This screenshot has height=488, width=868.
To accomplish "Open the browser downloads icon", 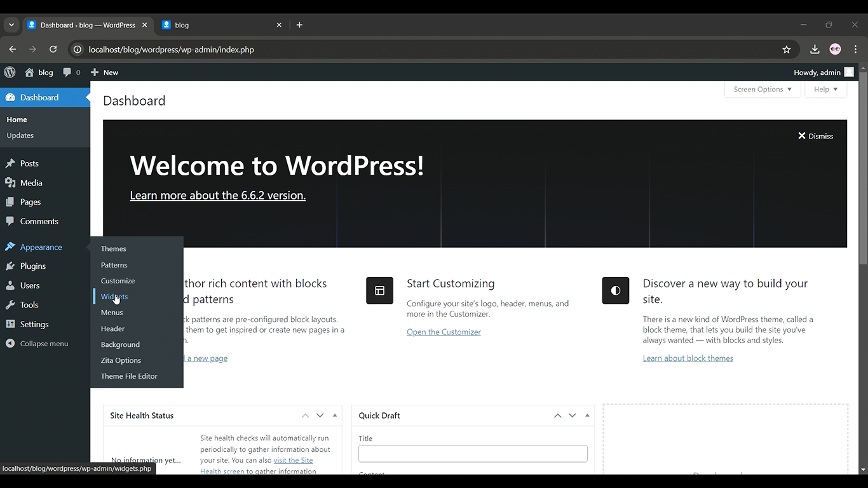I will tap(815, 50).
